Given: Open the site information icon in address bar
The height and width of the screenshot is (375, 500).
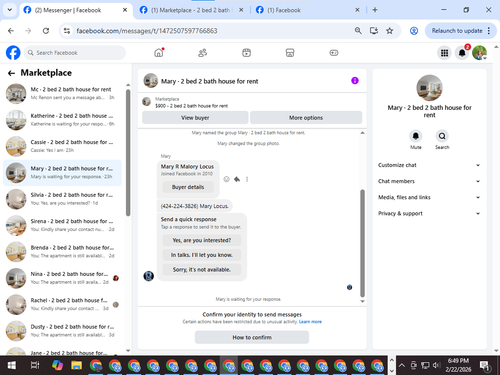Looking at the screenshot, I should click(67, 31).
